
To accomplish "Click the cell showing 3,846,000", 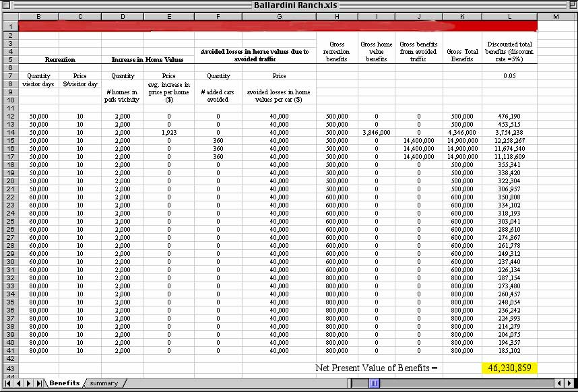I will (376, 133).
